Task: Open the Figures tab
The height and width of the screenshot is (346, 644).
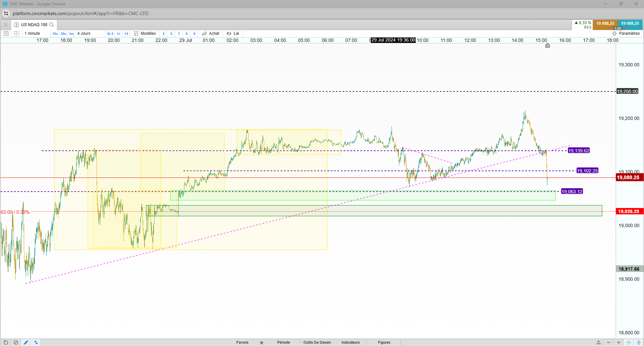Action: (384, 342)
